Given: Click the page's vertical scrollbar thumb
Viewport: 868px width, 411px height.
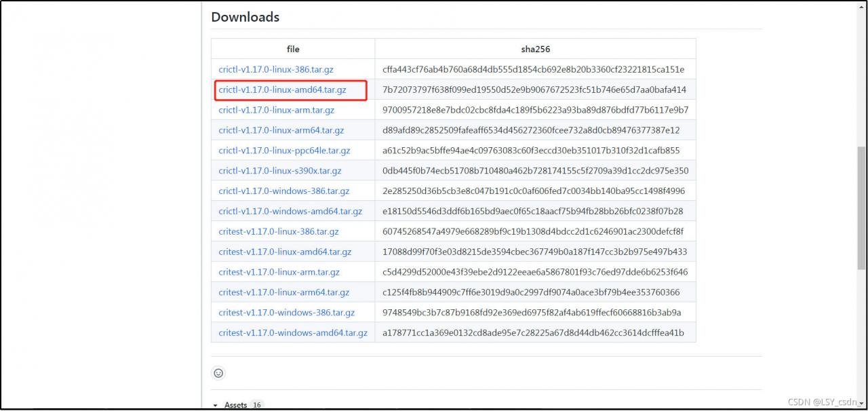Looking at the screenshot, I should (x=861, y=208).
